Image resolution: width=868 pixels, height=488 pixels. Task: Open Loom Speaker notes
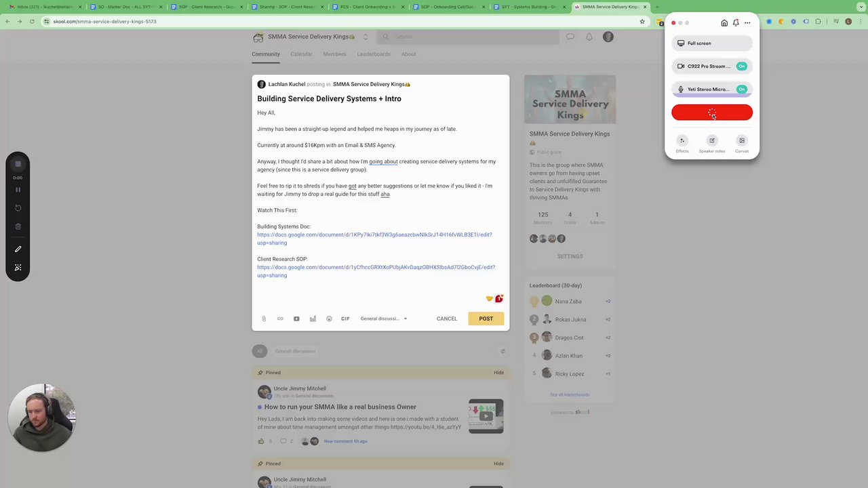tap(712, 144)
